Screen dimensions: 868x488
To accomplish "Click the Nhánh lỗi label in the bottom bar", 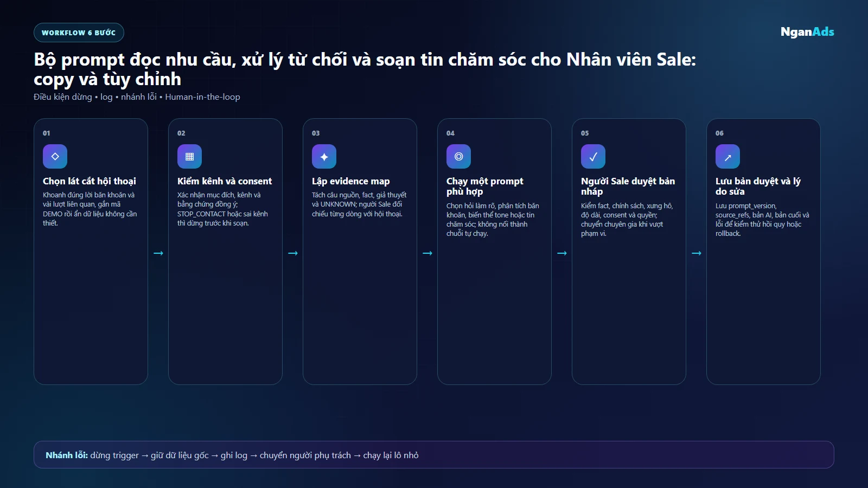I will 67,455.
